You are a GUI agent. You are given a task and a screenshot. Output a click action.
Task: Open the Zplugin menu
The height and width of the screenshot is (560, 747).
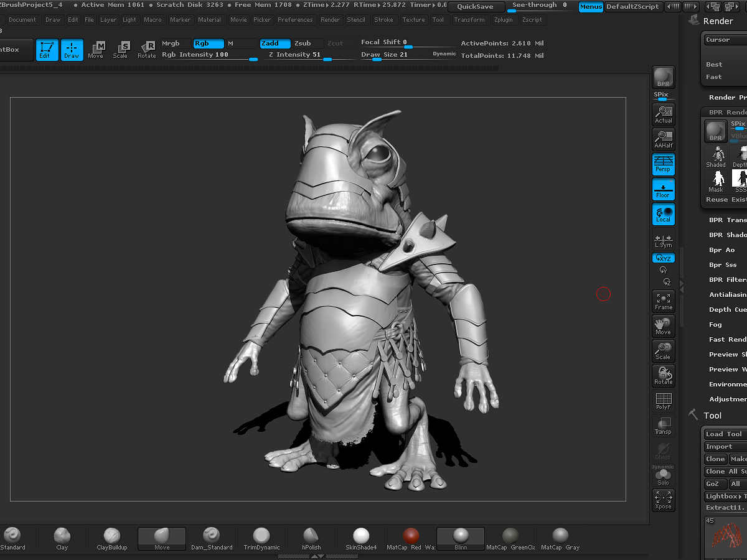click(x=503, y=20)
